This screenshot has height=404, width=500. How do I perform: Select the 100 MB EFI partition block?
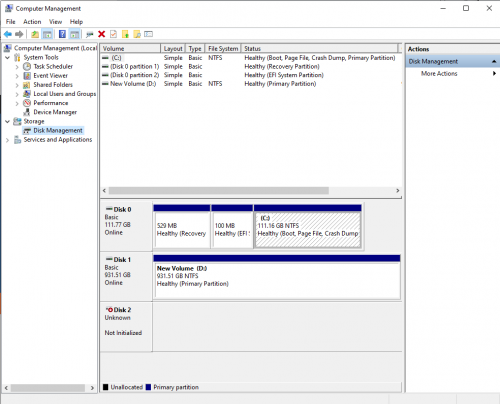[x=232, y=227]
